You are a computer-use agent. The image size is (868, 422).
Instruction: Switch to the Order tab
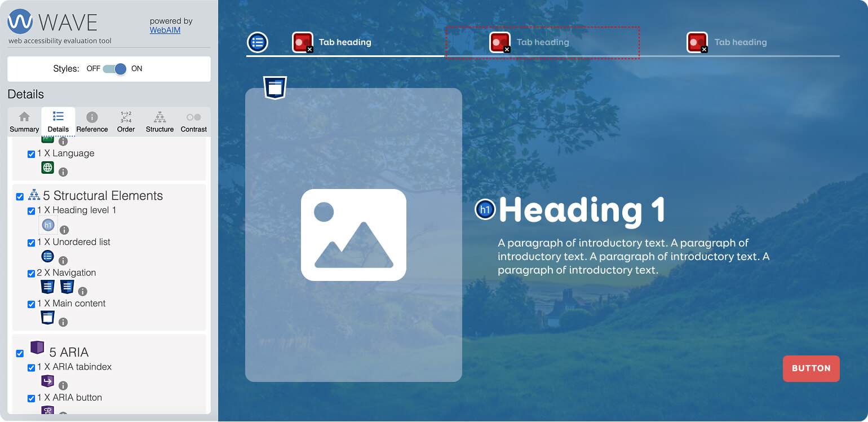[126, 122]
